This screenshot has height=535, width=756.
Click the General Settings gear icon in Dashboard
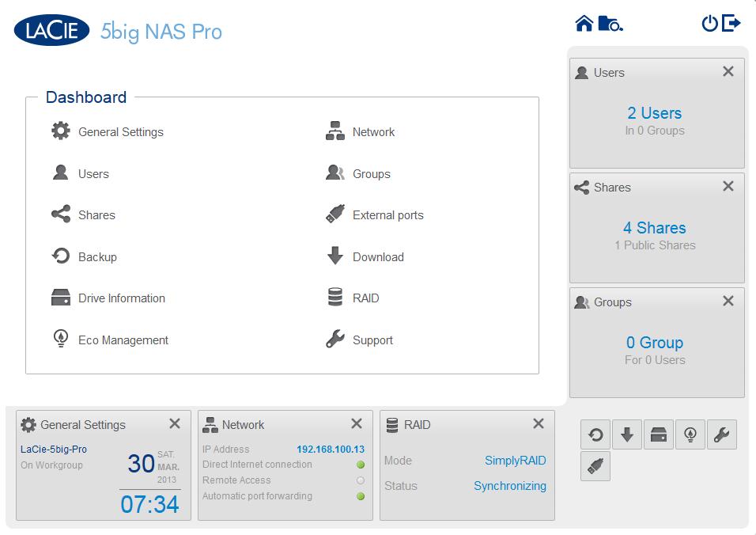[x=61, y=131]
